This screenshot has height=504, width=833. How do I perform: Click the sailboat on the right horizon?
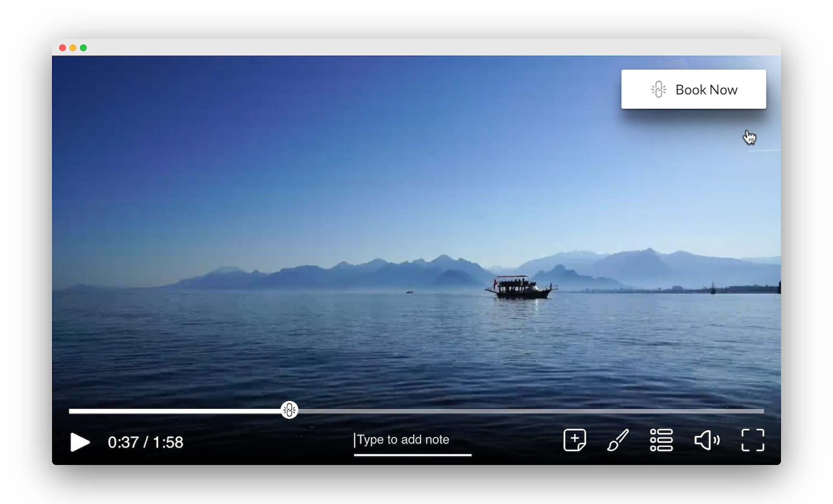point(713,289)
